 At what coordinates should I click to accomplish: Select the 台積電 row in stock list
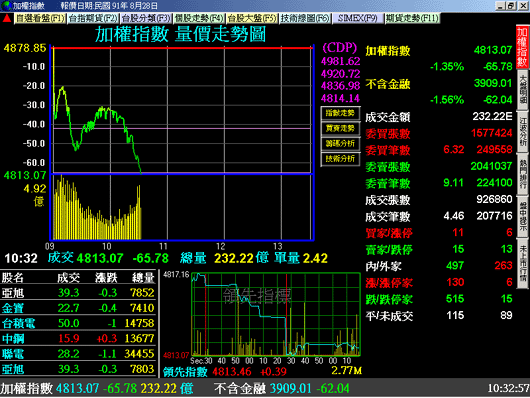click(78, 323)
